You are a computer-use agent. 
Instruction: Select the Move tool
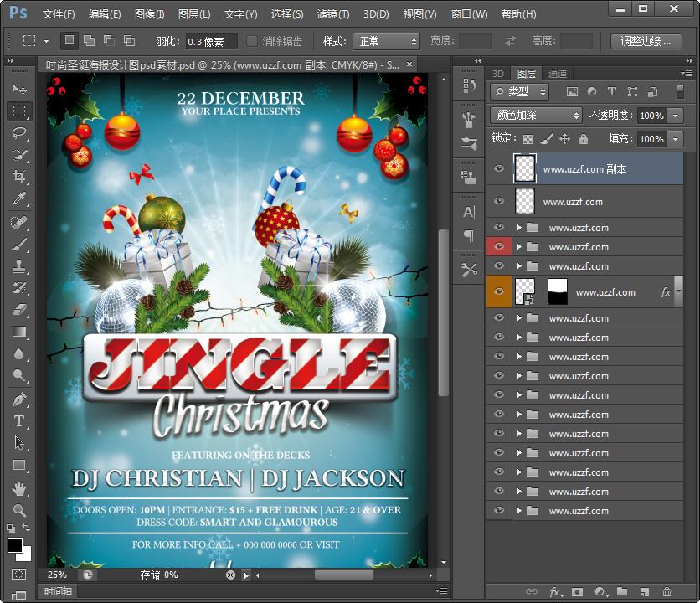[x=19, y=89]
